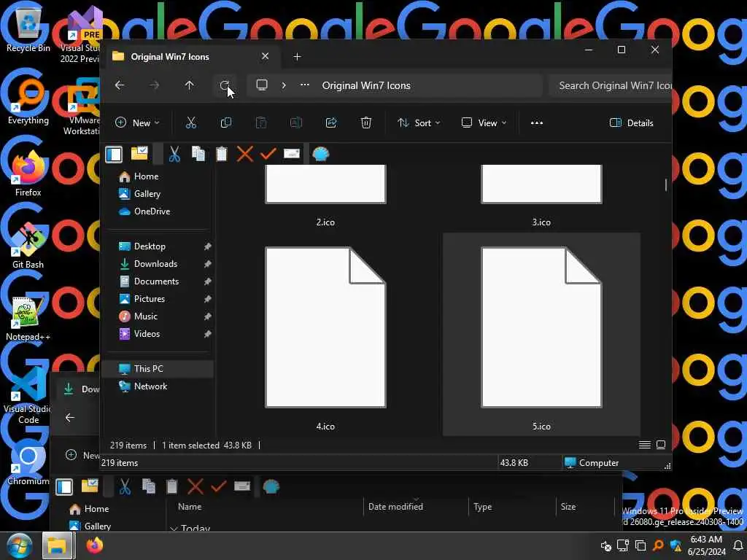Screen dimensions: 747x560
Task: Launch Firefox from the taskbar
Action: coord(94,545)
